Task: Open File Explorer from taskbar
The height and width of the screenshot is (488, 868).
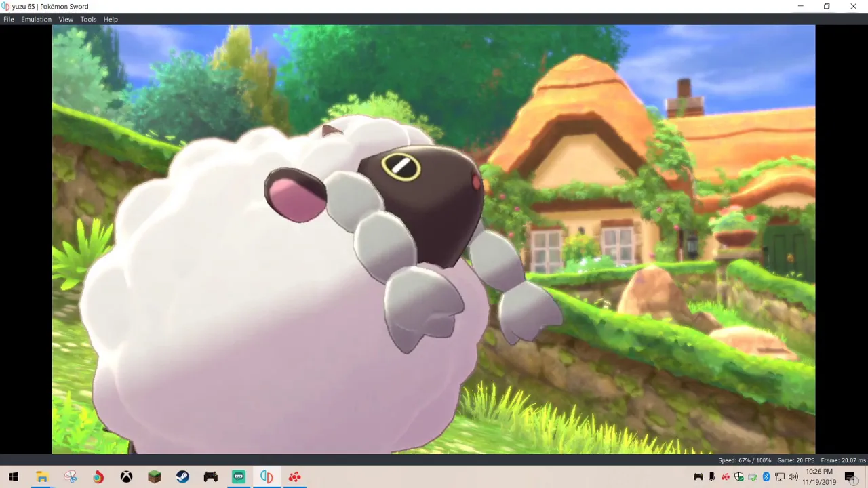Action: click(42, 476)
